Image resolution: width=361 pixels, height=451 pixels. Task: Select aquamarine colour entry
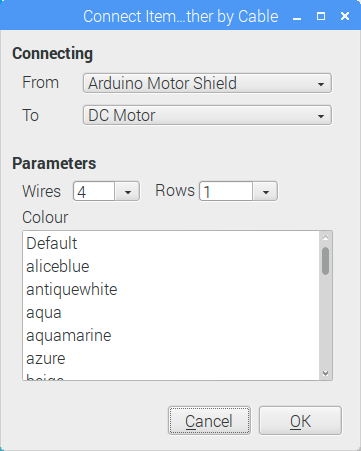(171, 335)
